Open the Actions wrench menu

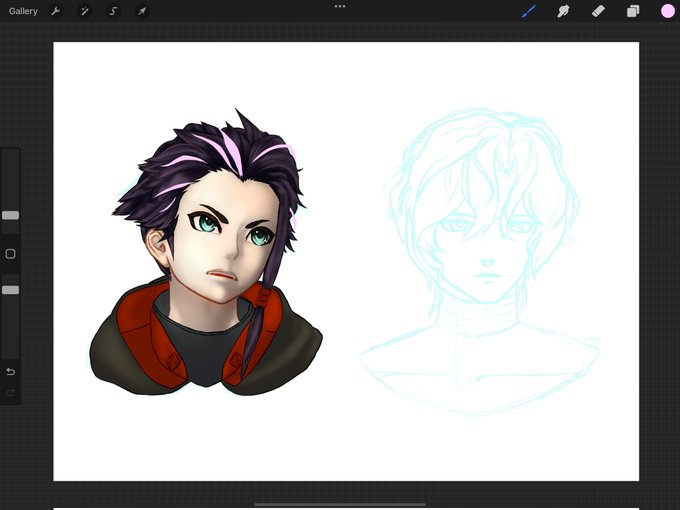click(x=56, y=11)
